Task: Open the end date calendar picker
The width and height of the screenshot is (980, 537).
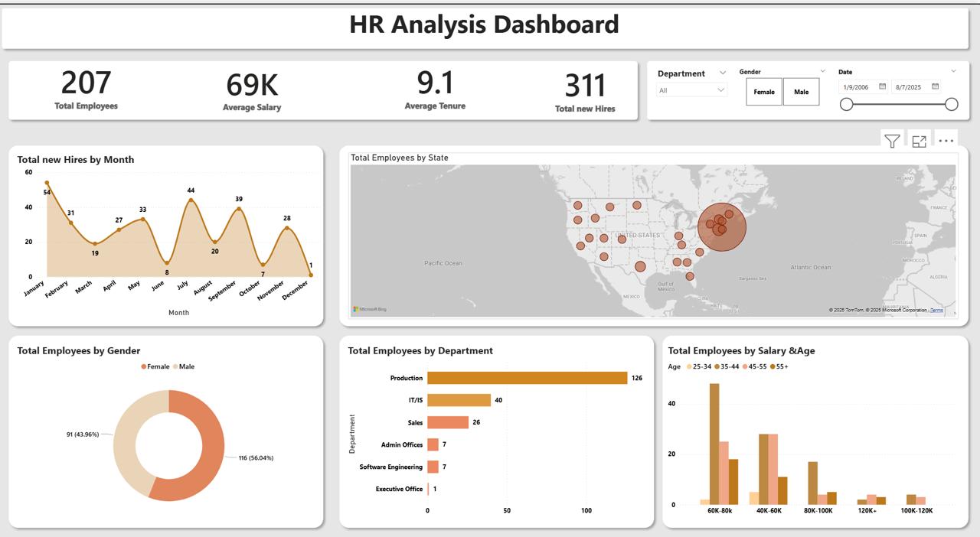Action: pos(935,87)
